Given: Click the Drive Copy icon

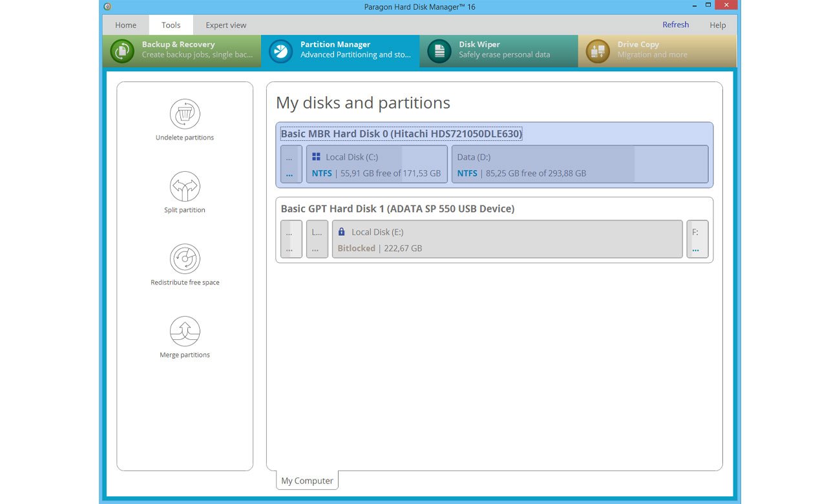Looking at the screenshot, I should click(x=598, y=51).
